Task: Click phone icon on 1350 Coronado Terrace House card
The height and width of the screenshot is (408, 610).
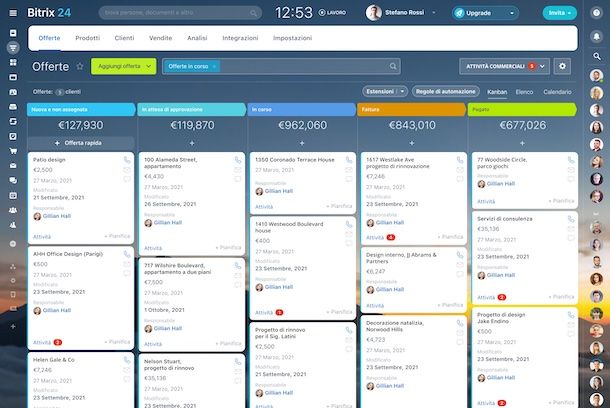Action: click(349, 160)
